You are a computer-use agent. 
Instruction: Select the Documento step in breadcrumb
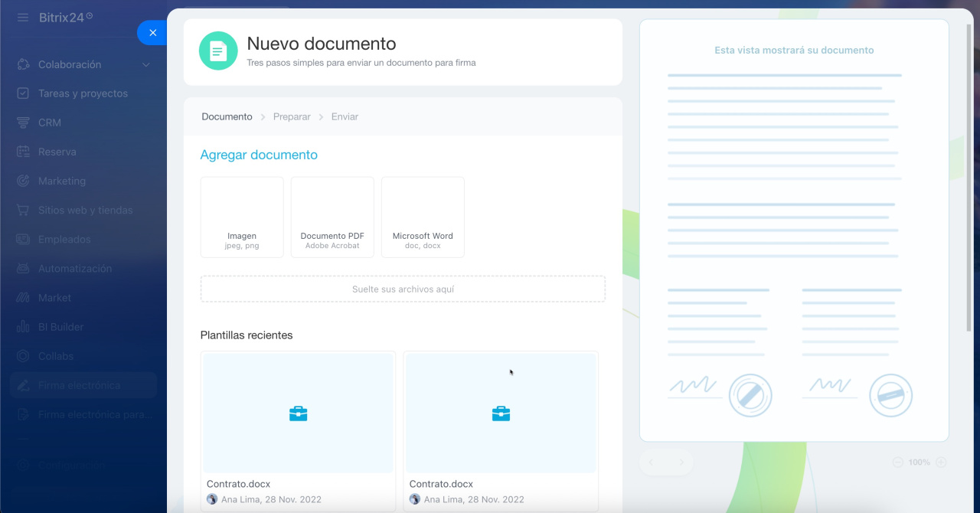(227, 117)
